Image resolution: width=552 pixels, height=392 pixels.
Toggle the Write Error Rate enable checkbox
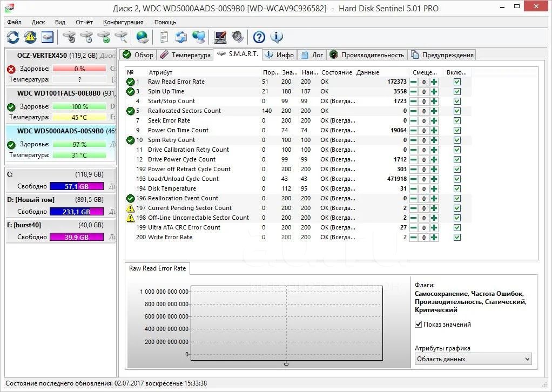coord(457,237)
